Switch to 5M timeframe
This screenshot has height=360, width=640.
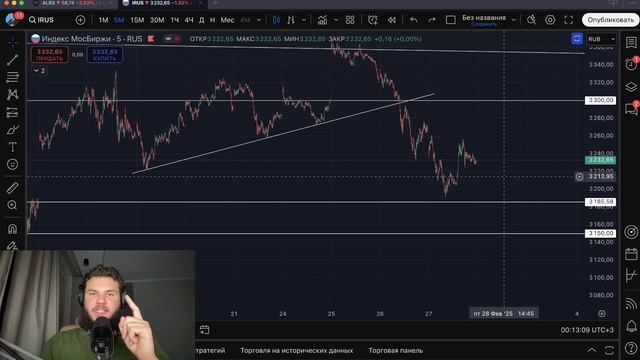coord(119,20)
